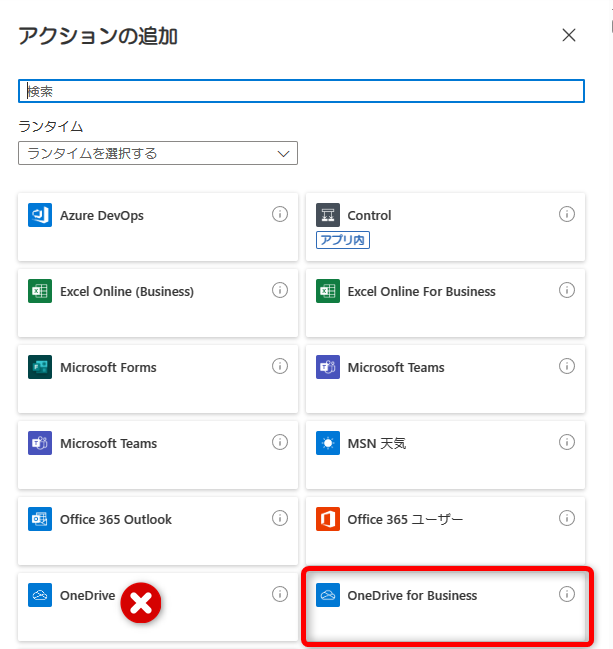Viewport: 613px width, 649px height.
Task: Click the "Azure DevOps" label
Action: [x=102, y=216]
